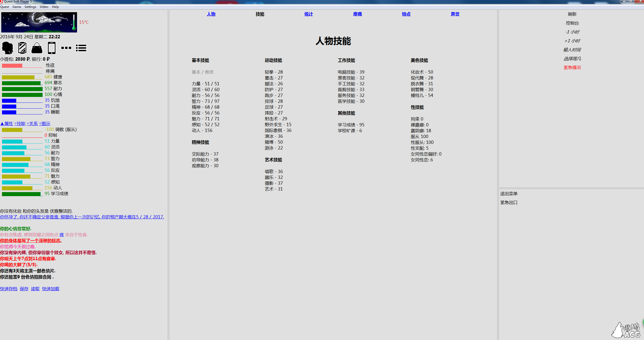The image size is (644, 340).
Task: Open the handbag inventory icon
Action: (37, 48)
